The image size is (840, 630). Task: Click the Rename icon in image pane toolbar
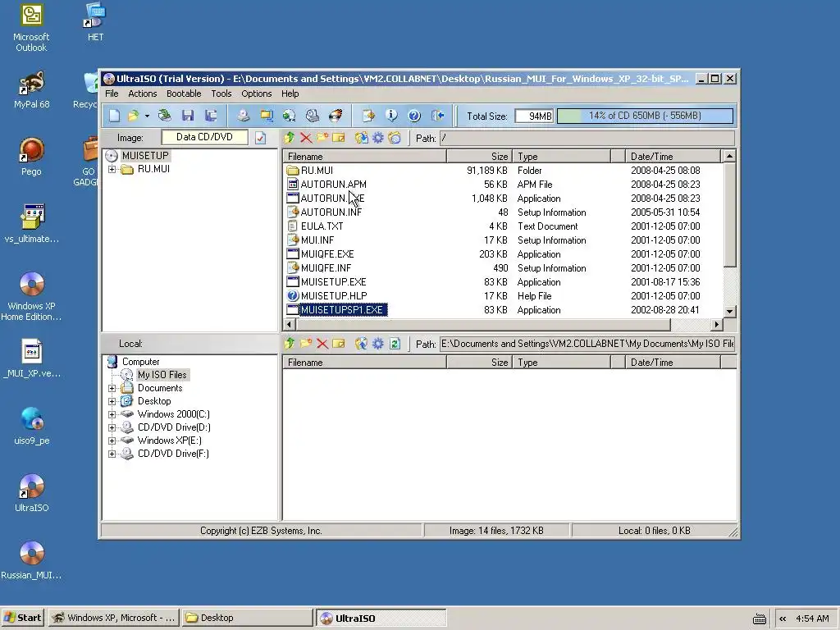pyautogui.click(x=339, y=138)
